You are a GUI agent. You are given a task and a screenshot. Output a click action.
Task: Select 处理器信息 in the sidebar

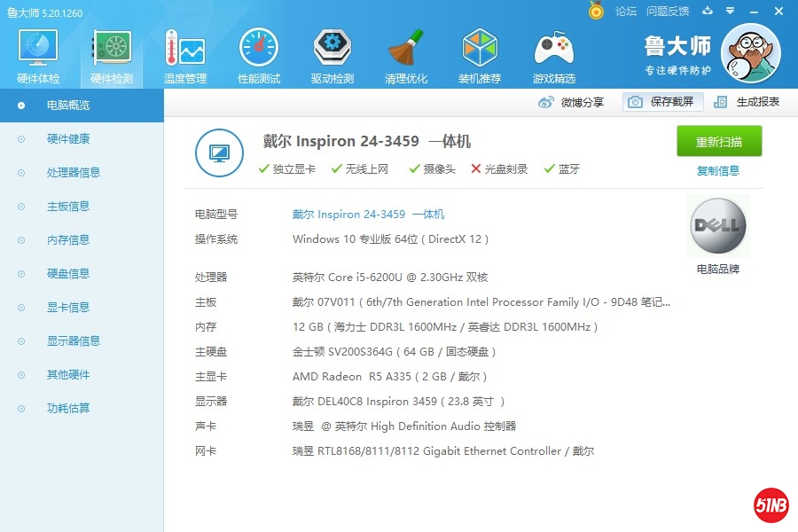pyautogui.click(x=74, y=173)
